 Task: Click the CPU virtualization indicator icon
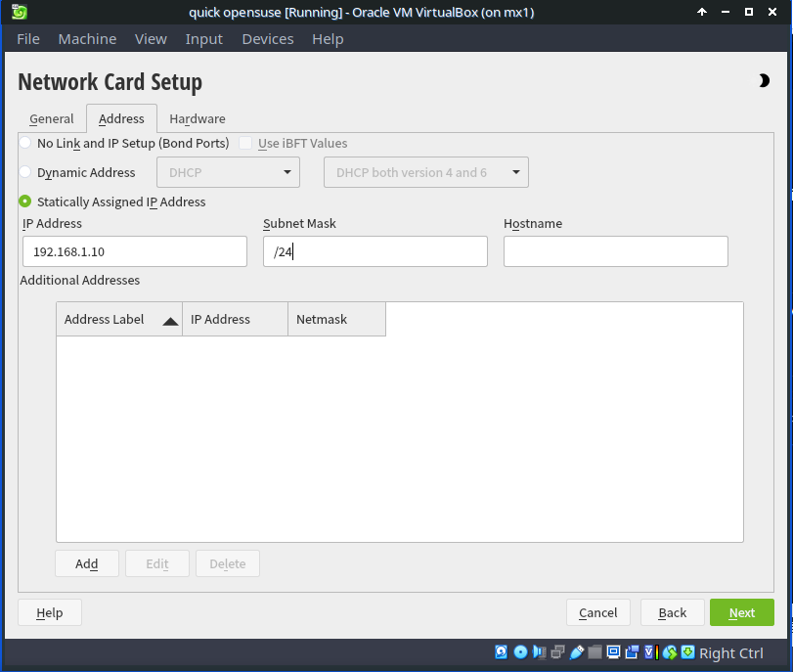(x=651, y=652)
